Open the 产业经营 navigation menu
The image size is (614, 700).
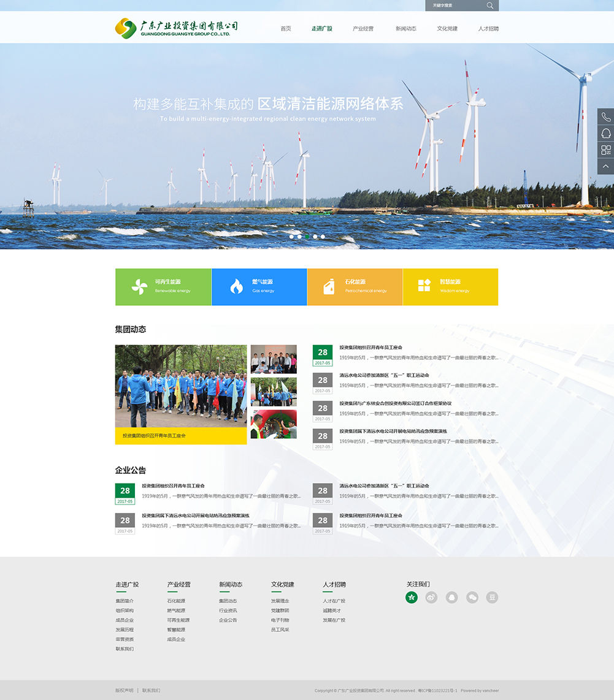tap(363, 29)
